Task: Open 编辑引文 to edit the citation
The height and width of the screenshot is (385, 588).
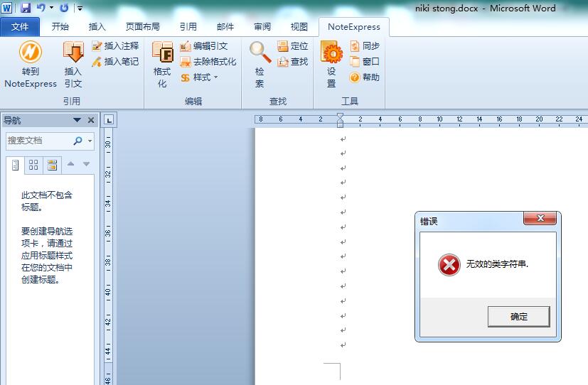Action: [203, 46]
